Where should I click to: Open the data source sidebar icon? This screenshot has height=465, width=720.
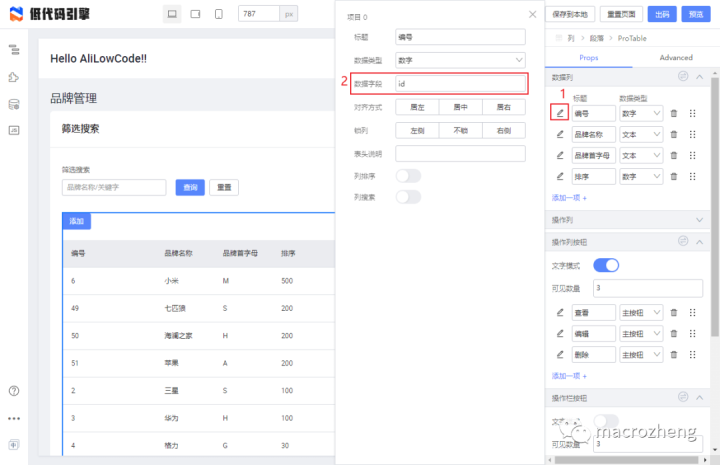[14, 104]
